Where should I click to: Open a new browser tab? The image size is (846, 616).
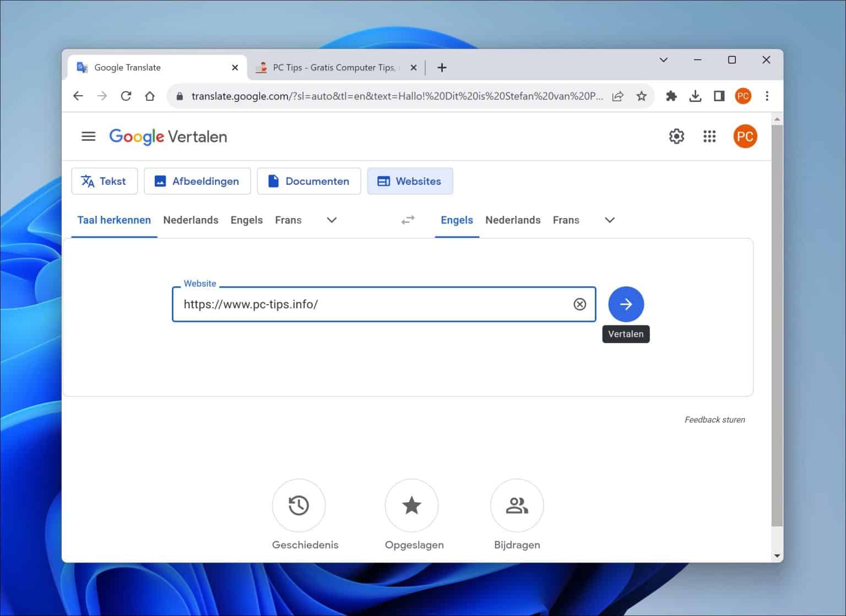[442, 68]
